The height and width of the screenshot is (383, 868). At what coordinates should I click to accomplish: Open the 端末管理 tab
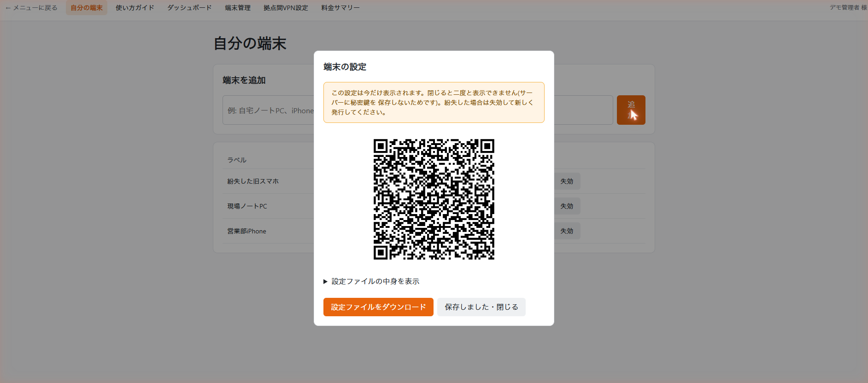pyautogui.click(x=238, y=8)
